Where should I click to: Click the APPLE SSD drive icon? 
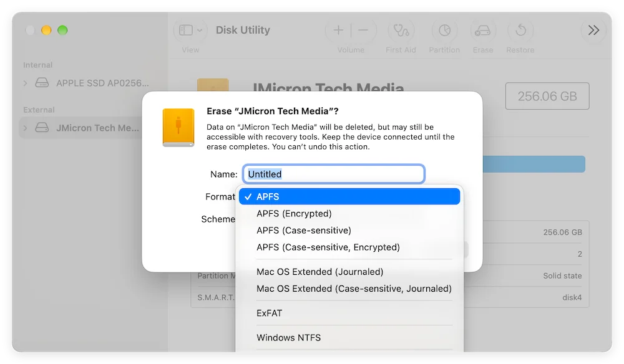pyautogui.click(x=42, y=83)
